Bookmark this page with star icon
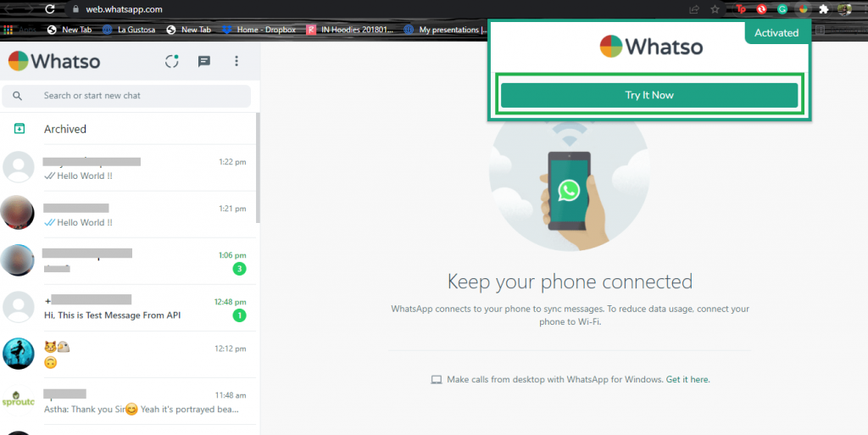Viewport: 868px width, 435px height. [x=715, y=9]
